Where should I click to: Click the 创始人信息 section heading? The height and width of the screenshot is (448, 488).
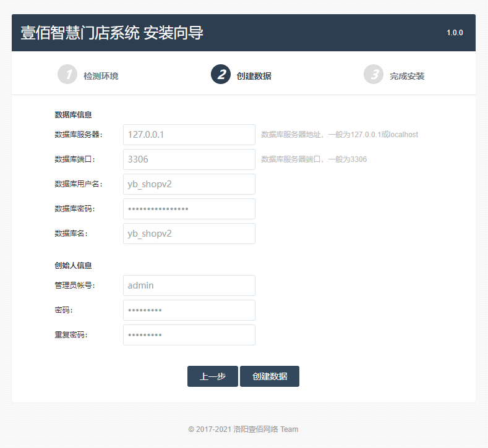click(x=73, y=266)
